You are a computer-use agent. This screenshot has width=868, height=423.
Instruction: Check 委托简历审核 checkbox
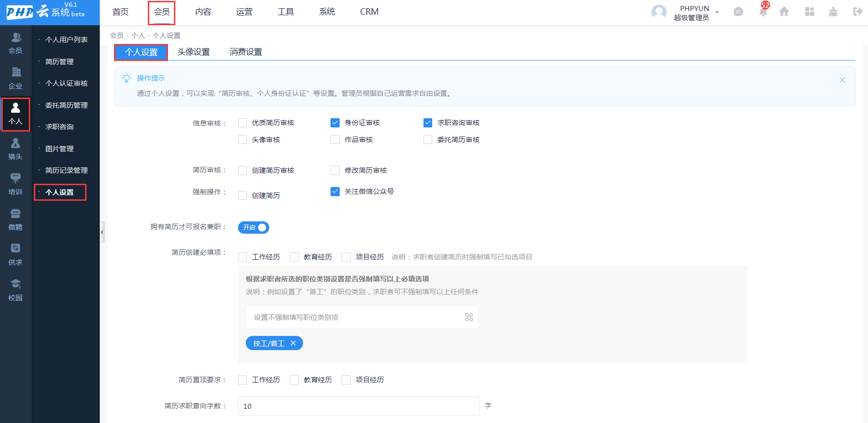point(428,140)
